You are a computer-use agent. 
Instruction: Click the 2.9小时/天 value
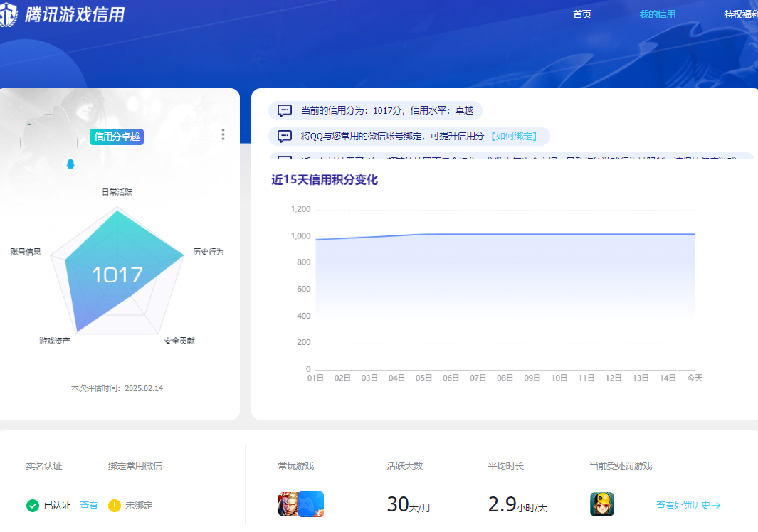point(517,504)
